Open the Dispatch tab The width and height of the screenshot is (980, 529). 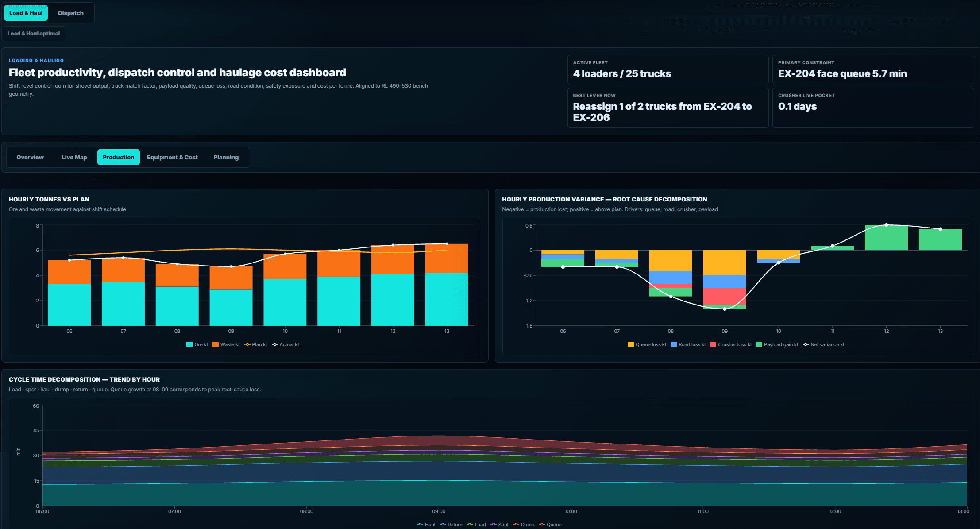(x=71, y=13)
